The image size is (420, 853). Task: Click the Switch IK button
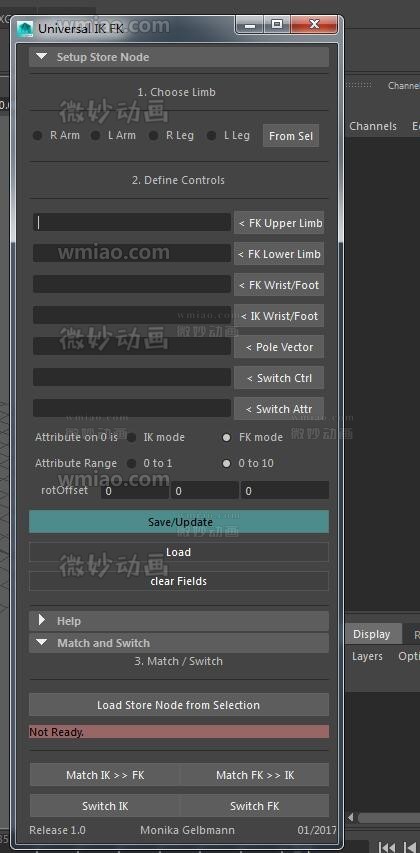(104, 806)
